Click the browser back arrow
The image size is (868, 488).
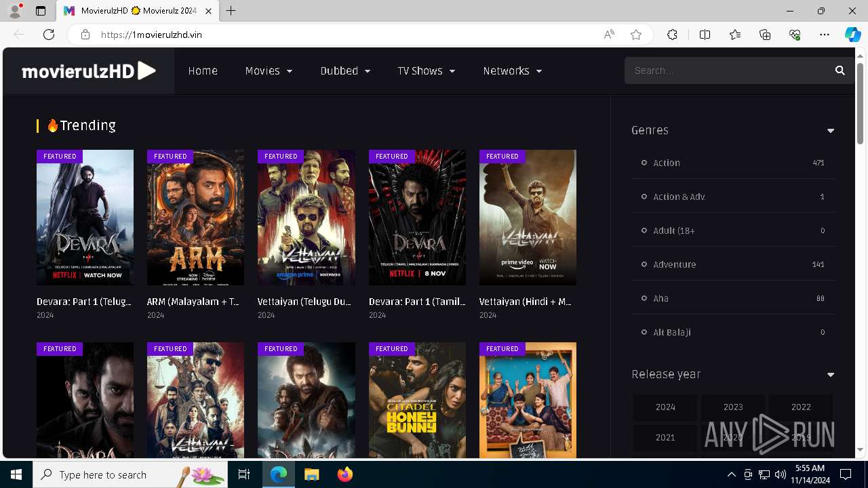click(x=19, y=35)
